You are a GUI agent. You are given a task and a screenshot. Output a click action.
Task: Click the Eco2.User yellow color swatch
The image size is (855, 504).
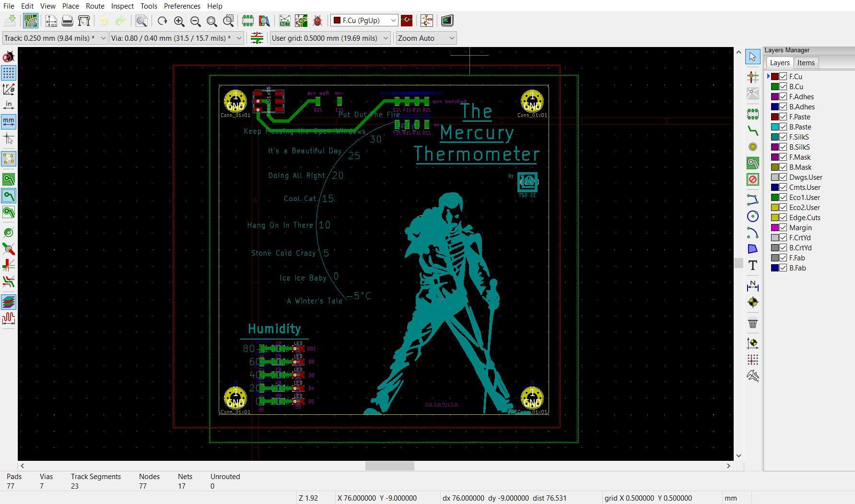click(774, 207)
